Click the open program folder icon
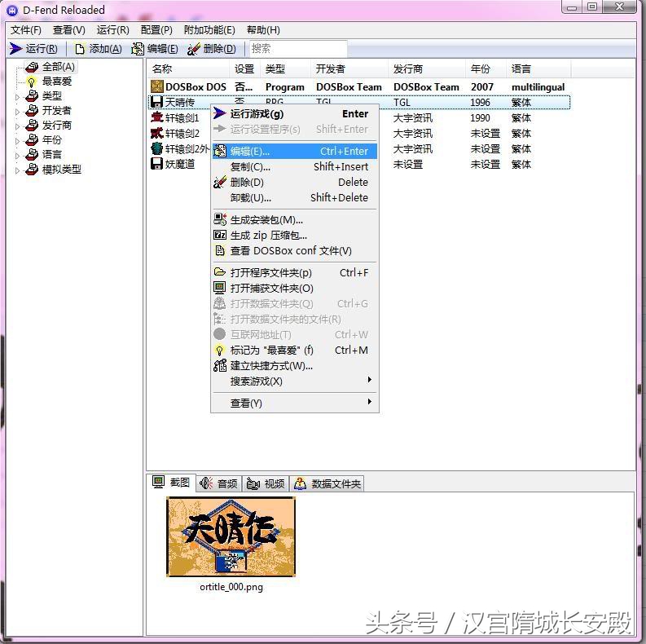This screenshot has width=646, height=644. (x=220, y=272)
